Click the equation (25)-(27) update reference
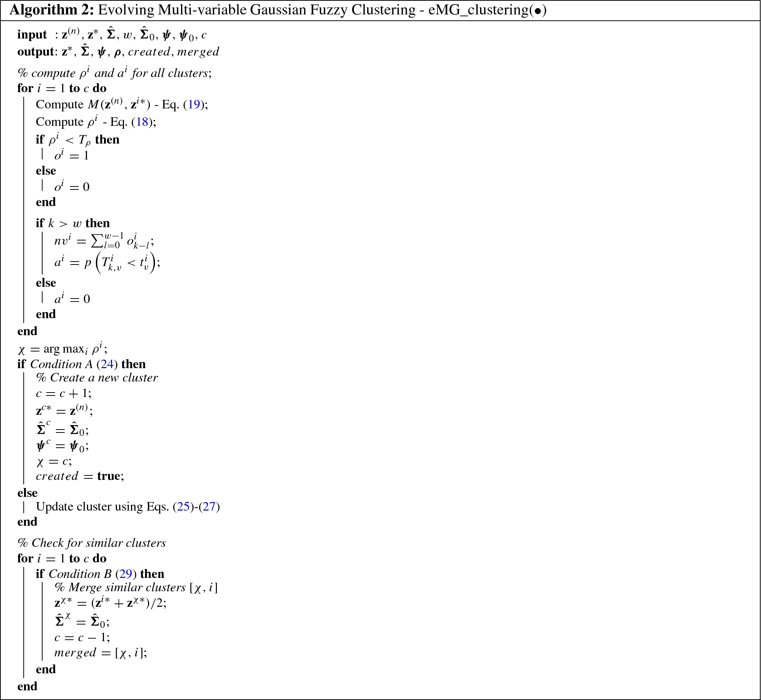The height and width of the screenshot is (700, 761). point(232,505)
